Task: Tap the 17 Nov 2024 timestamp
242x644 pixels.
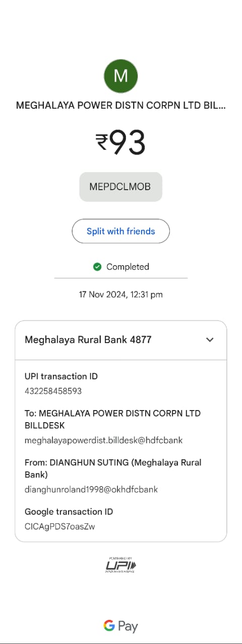Action: pos(121,294)
